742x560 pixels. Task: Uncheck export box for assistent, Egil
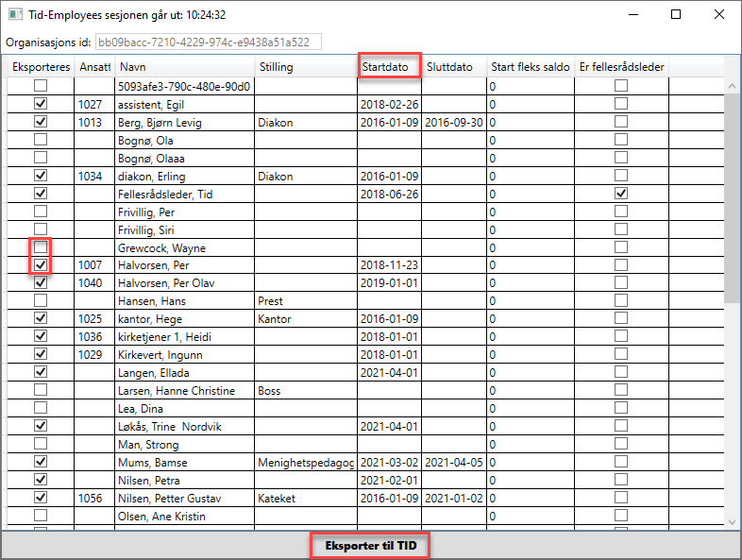tap(41, 103)
